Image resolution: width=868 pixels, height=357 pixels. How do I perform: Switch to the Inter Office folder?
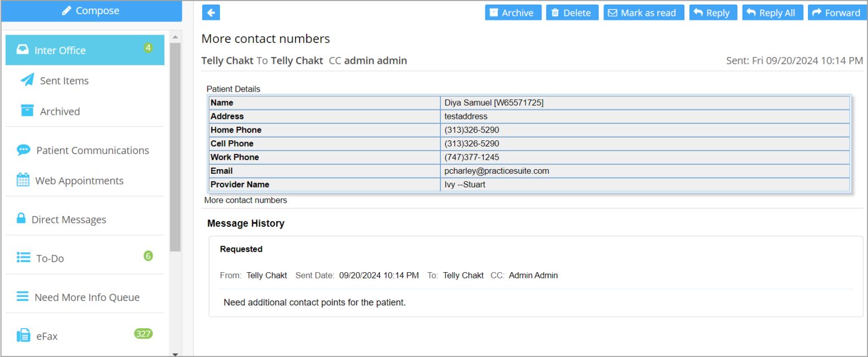[x=60, y=50]
